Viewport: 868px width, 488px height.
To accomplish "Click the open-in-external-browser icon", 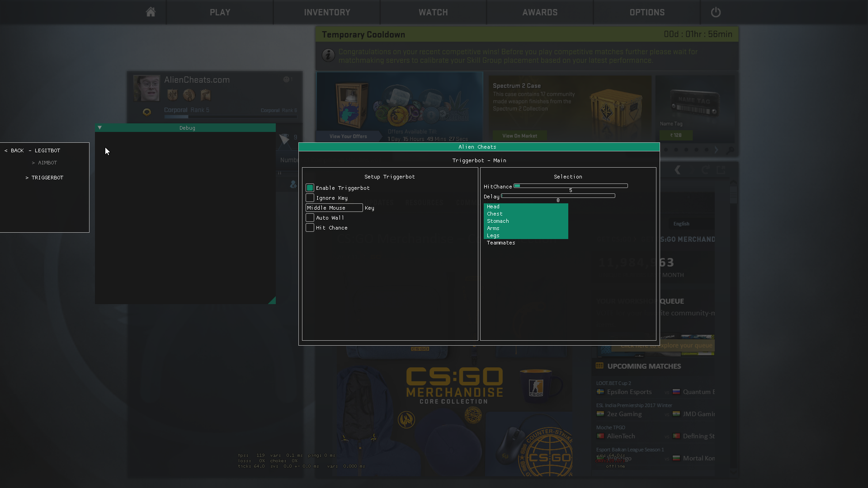I will [721, 170].
